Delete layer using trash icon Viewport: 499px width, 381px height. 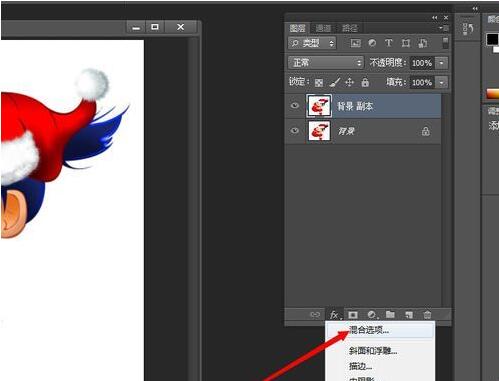coord(427,315)
